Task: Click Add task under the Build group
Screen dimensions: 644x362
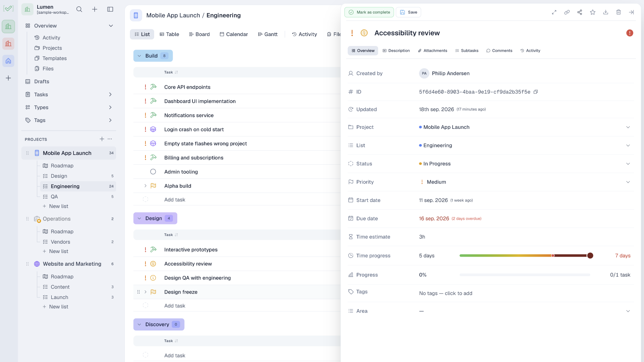Action: (x=175, y=200)
